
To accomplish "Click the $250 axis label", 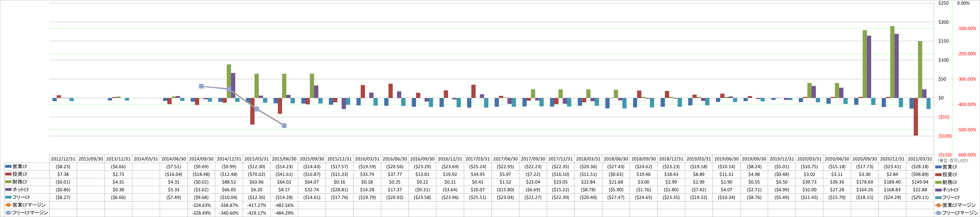I will point(944,3).
